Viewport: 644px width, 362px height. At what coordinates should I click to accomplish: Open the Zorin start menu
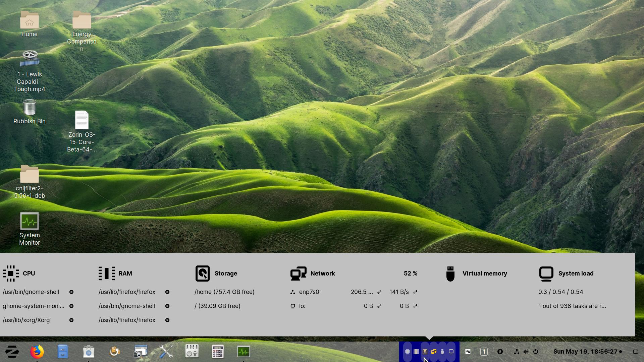12,352
